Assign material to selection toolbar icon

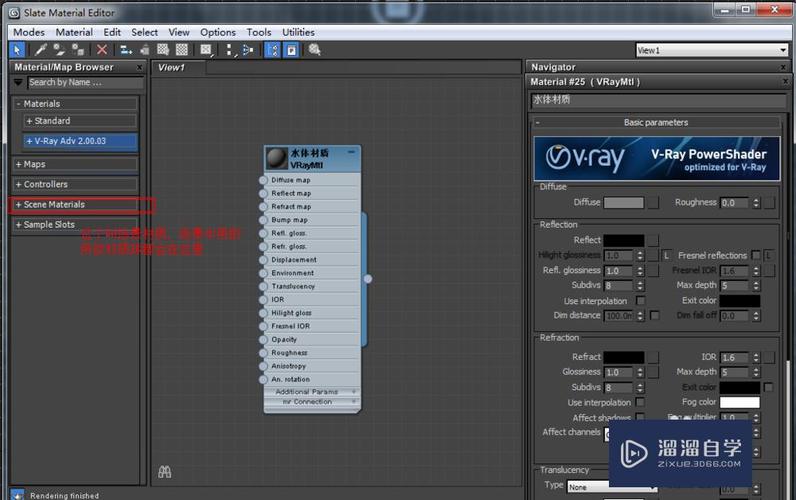point(78,50)
